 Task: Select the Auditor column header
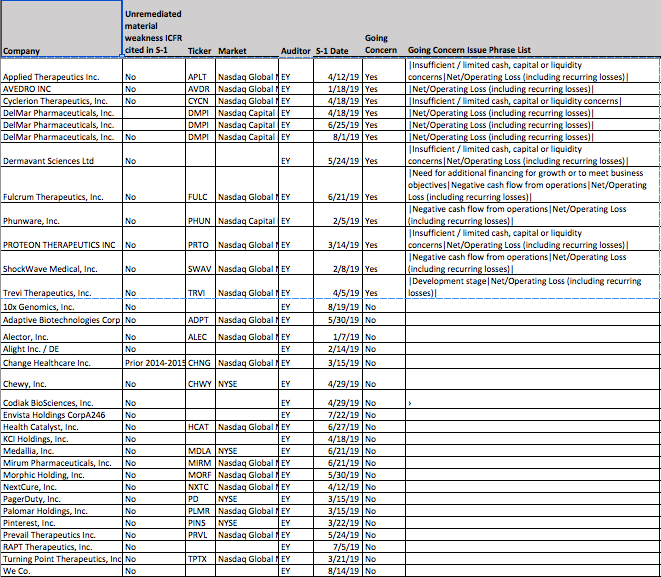[x=296, y=29]
